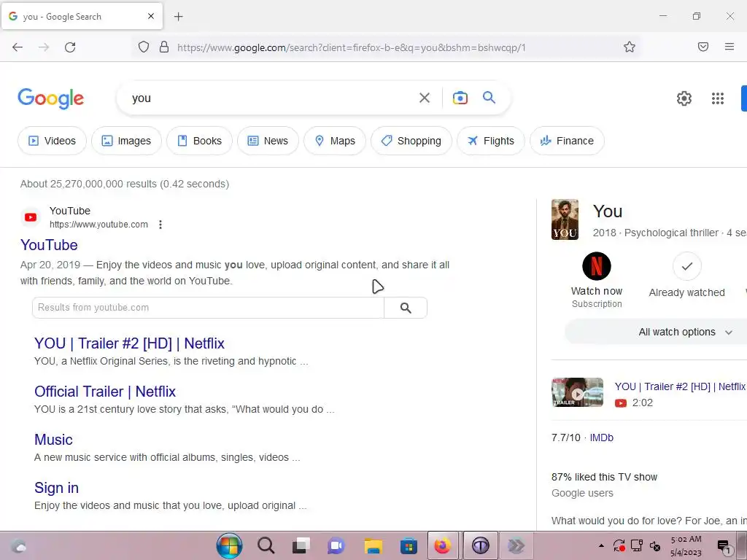Click the Google logo

point(51,98)
